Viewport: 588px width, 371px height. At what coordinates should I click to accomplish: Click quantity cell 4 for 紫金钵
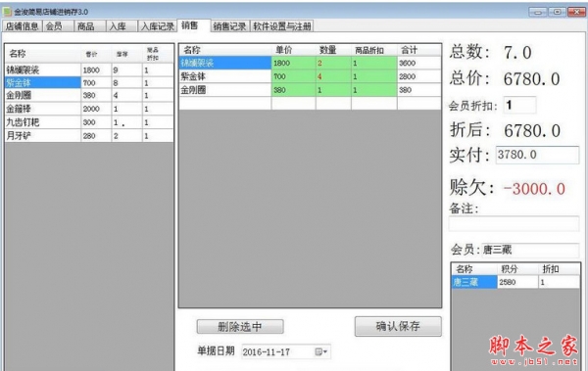[x=334, y=76]
